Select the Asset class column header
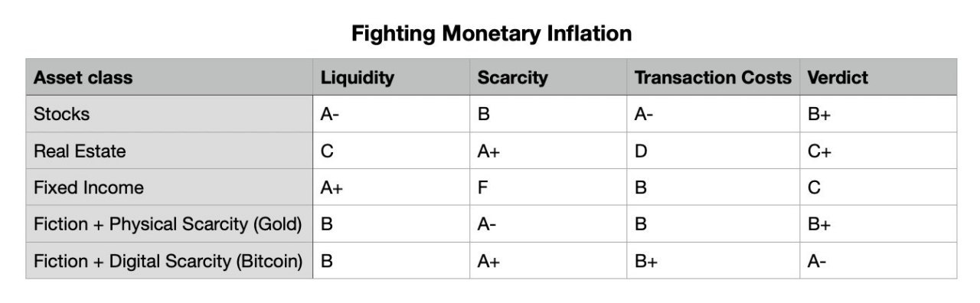The image size is (980, 303). pyautogui.click(x=169, y=77)
